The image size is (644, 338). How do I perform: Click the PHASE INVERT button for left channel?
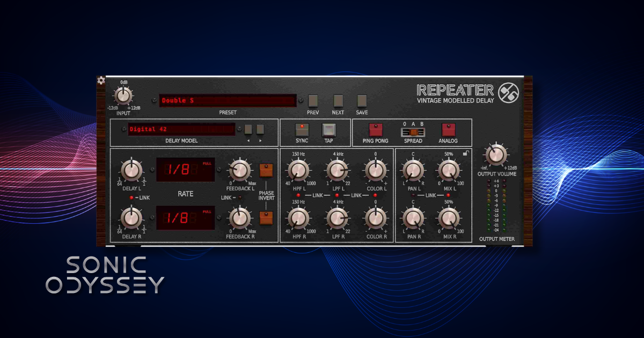[x=265, y=170]
